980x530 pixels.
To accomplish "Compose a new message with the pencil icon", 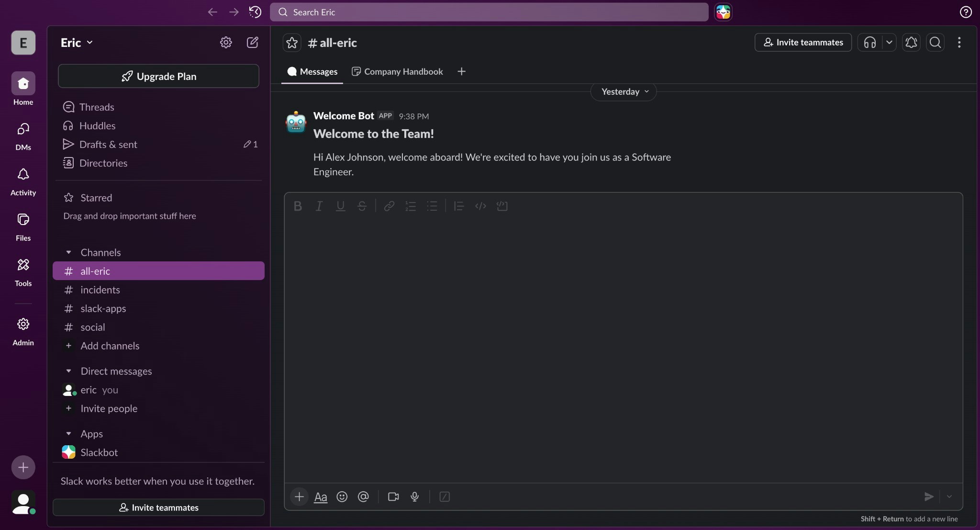I will [252, 43].
